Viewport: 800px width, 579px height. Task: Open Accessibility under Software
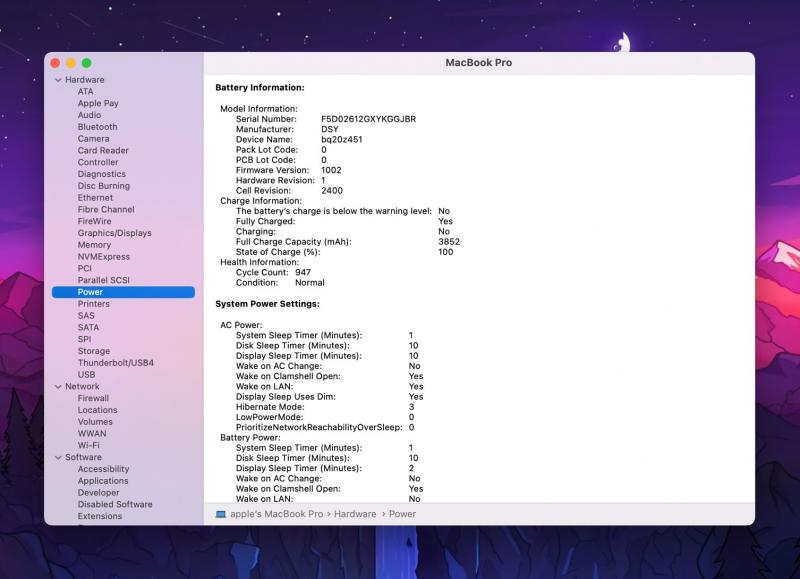(104, 469)
